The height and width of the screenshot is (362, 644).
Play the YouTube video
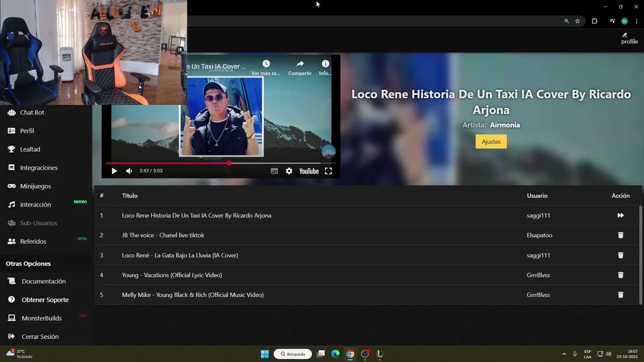point(114,171)
